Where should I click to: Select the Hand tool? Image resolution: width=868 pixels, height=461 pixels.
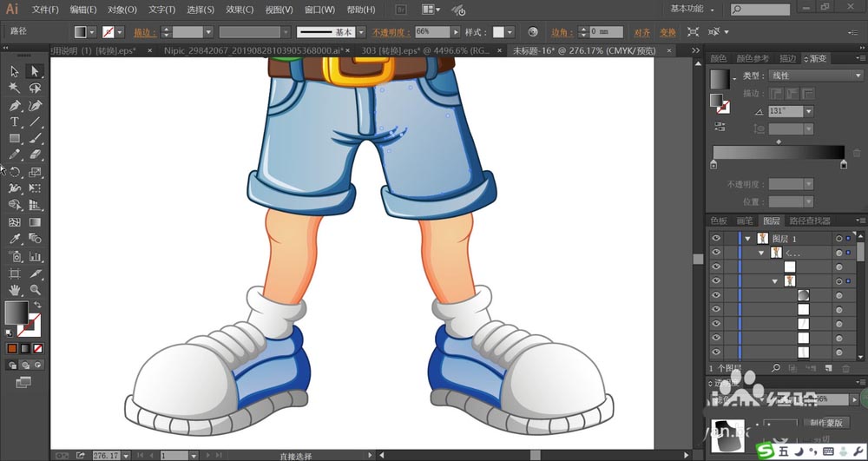[15, 290]
